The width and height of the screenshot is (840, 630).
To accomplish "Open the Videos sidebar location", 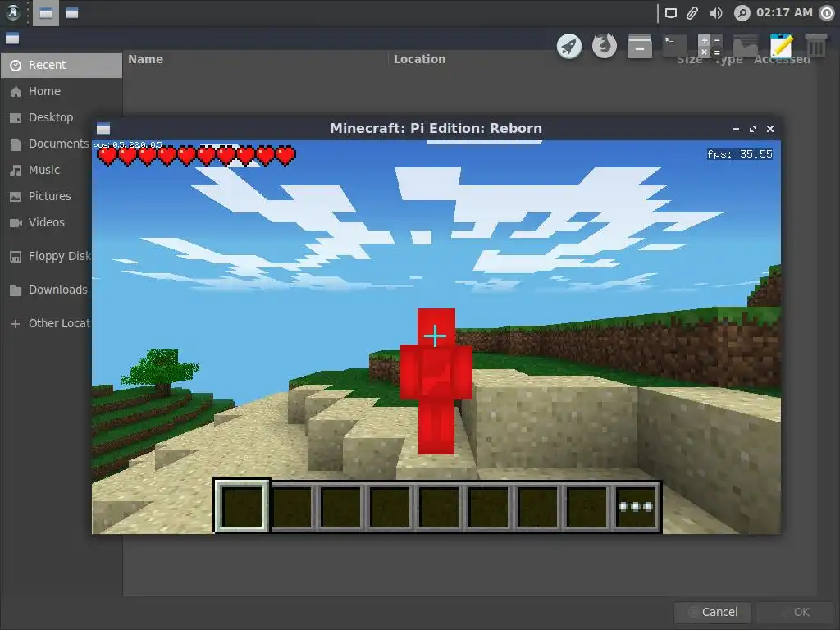I will coord(47,223).
